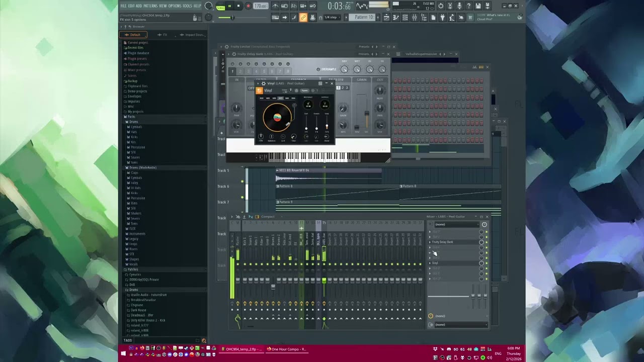The width and height of the screenshot is (644, 362).
Task: Click the browser search magnifier icon
Action: [x=204, y=340]
